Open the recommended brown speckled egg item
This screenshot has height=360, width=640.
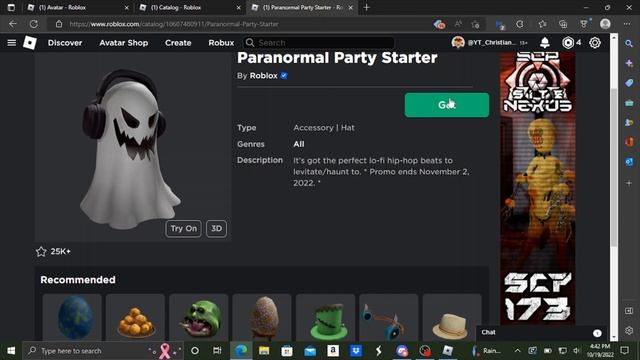(x=262, y=317)
